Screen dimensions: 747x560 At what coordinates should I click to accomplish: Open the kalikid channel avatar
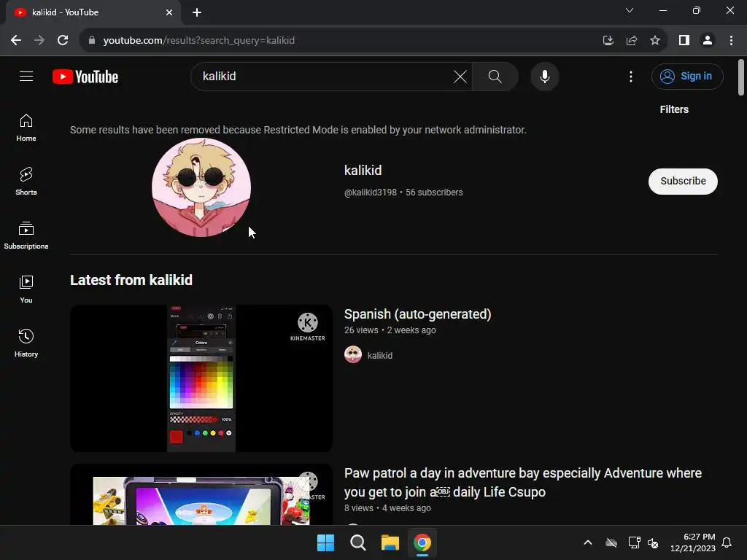tap(201, 187)
